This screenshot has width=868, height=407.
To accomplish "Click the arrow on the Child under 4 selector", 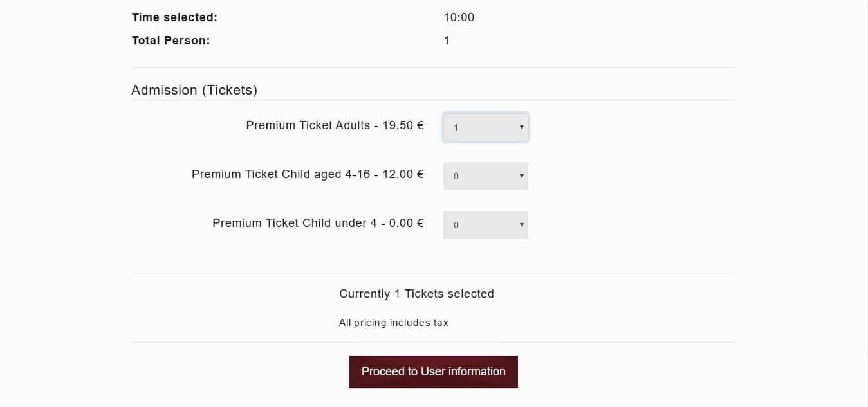I will point(521,225).
